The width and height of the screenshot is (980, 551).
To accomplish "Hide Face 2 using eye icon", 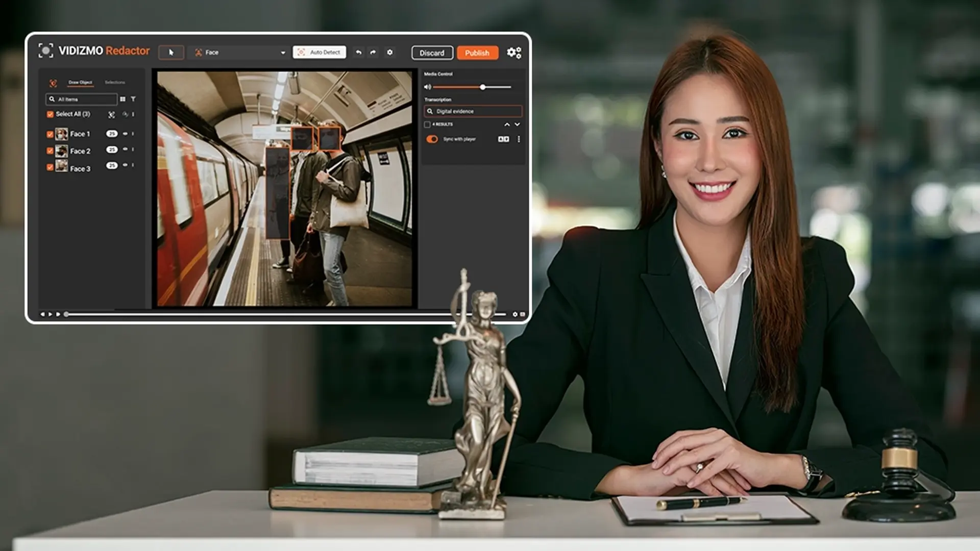I will coord(125,149).
